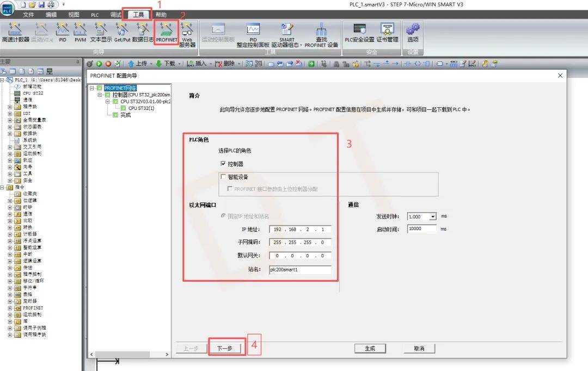Open the PWM wizard
The height and width of the screenshot is (371, 588).
80,32
